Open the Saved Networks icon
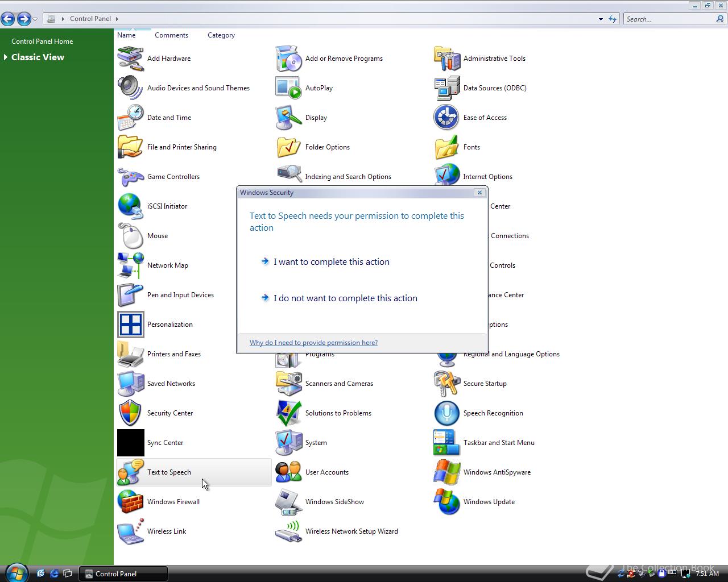Screen dimensions: 728x582 [x=130, y=384]
